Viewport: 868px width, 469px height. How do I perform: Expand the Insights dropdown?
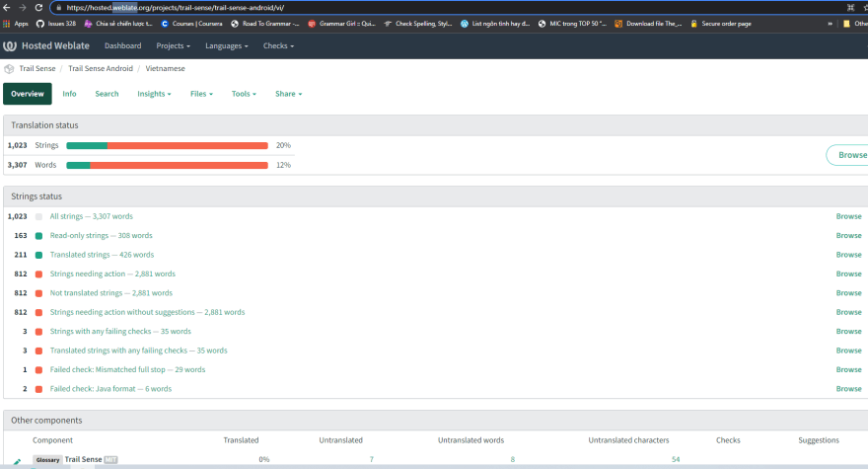pyautogui.click(x=154, y=94)
